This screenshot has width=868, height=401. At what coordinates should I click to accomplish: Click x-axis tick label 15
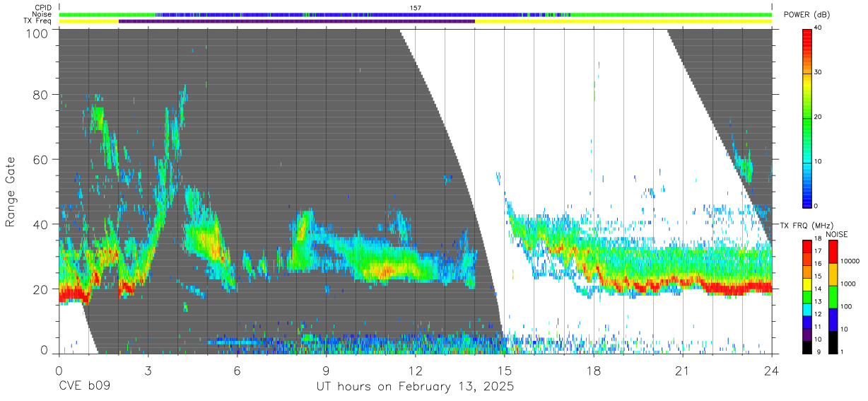point(504,370)
